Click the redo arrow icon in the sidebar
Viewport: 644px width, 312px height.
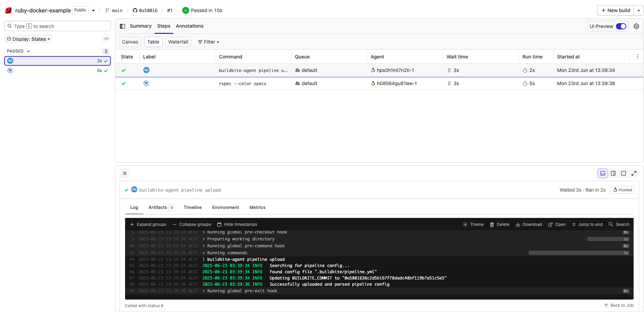pos(106,39)
